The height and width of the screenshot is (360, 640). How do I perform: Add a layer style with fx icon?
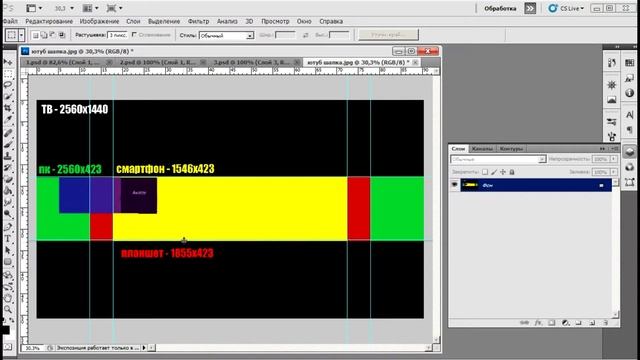(x=538, y=323)
